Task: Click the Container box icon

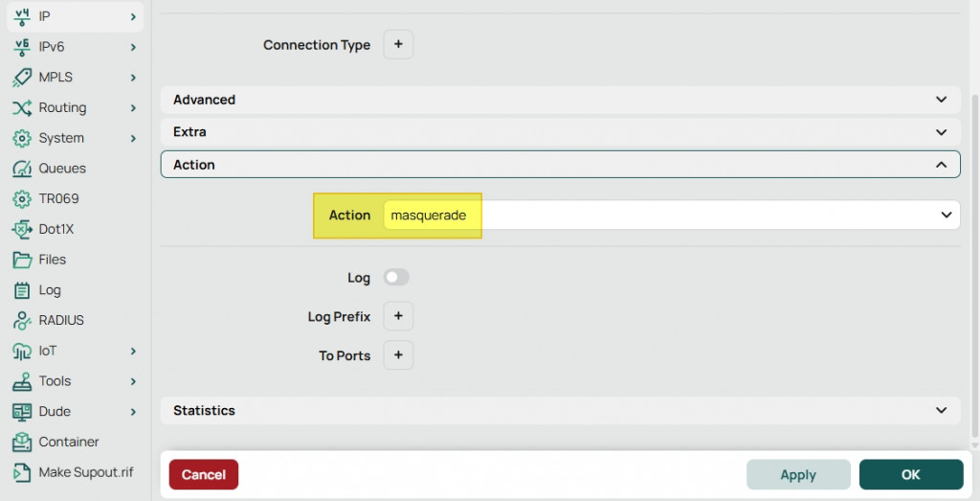Action: click(22, 443)
